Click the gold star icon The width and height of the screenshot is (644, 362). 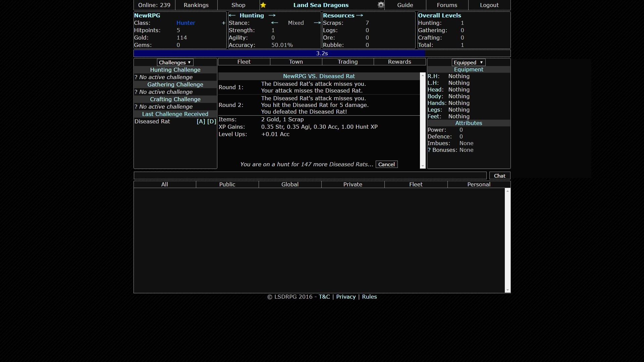(263, 5)
